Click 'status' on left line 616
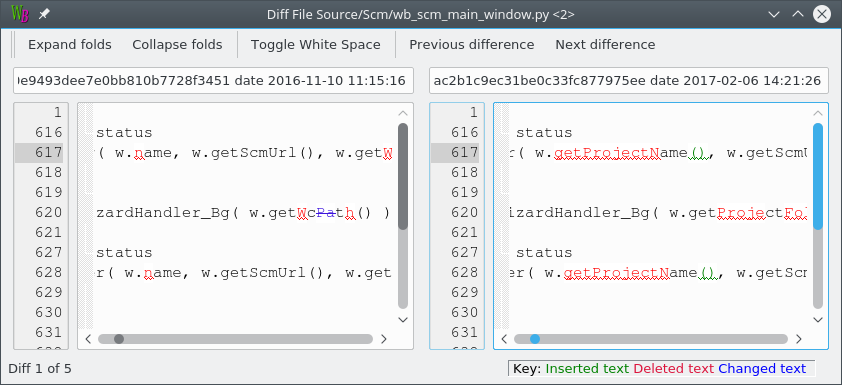This screenshot has height=385, width=842. click(124, 133)
